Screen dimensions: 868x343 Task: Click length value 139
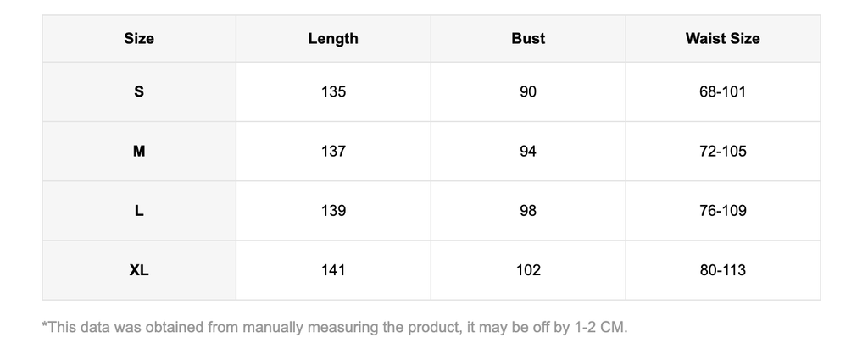333,211
